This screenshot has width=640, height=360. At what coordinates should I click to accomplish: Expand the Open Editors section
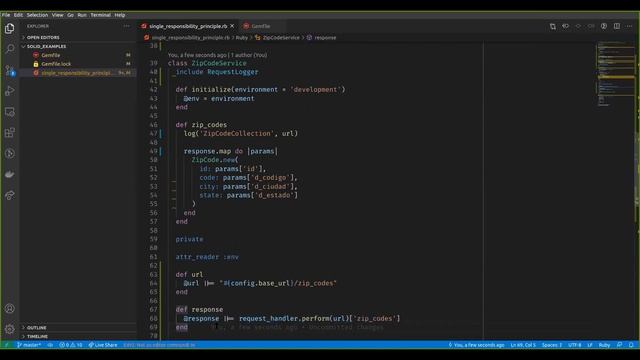pos(43,37)
